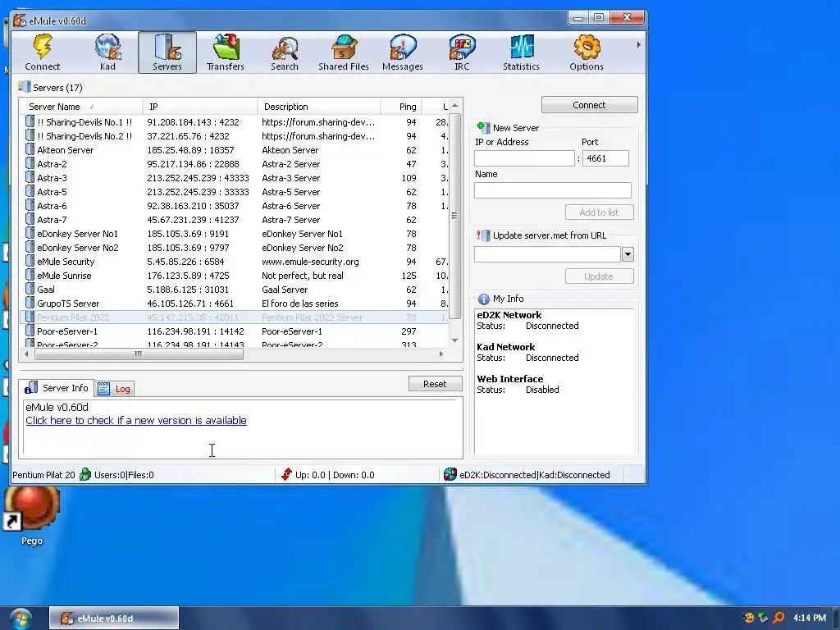Click the server list scroll up arrow
The image size is (840, 630).
tap(454, 106)
